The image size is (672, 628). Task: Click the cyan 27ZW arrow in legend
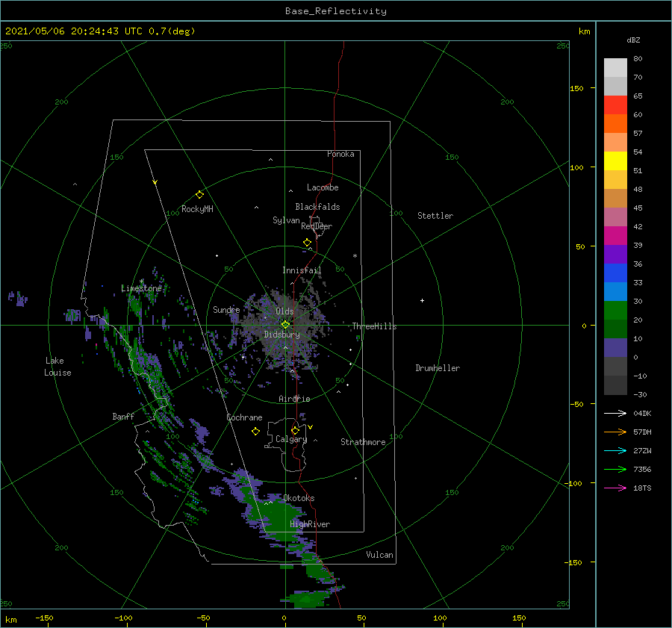click(615, 450)
